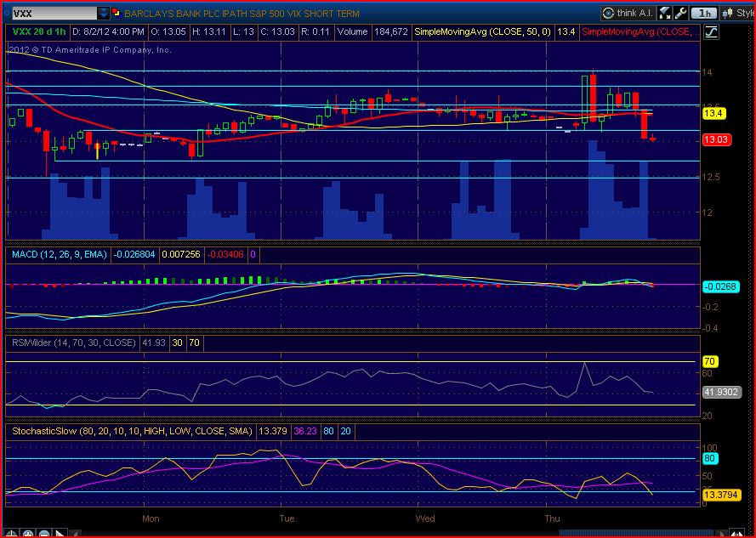Change the 1h time frame

[704, 14]
